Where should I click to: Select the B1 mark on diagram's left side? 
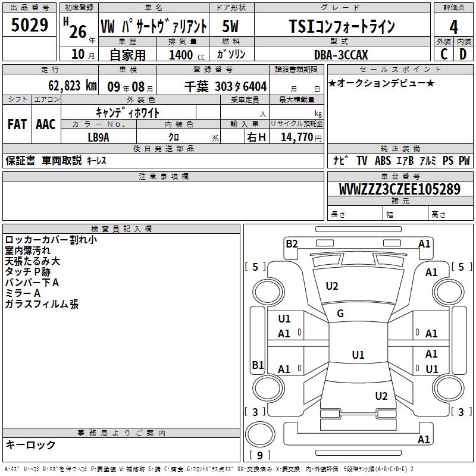[258, 365]
